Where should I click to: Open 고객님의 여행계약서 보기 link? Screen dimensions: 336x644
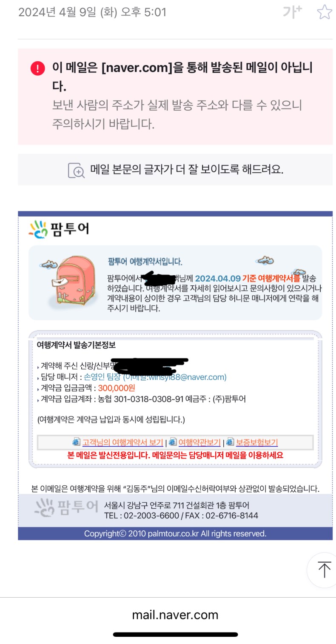122,442
